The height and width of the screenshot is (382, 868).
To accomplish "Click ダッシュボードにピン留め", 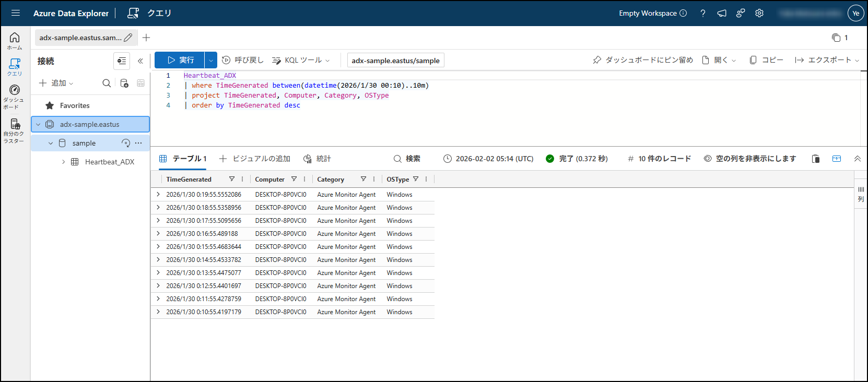I will click(x=643, y=60).
